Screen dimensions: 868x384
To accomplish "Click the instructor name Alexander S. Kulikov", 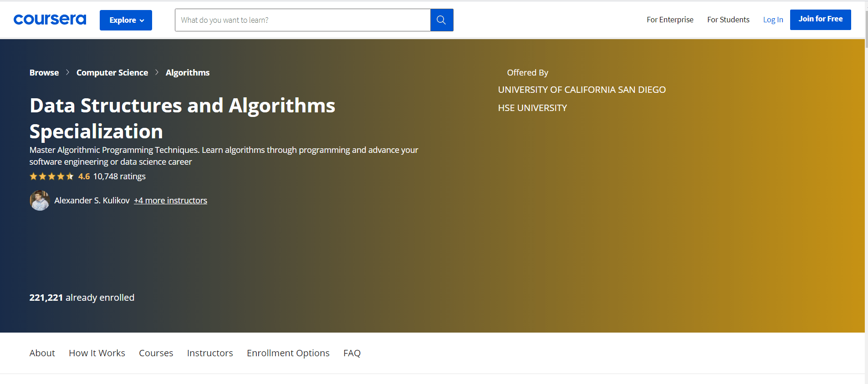I will [x=92, y=201].
